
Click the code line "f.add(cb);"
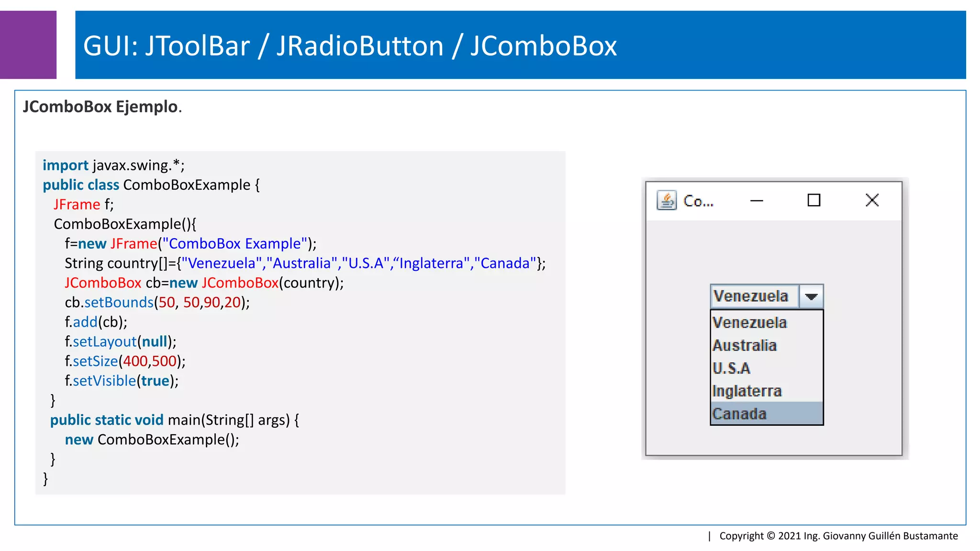point(96,322)
